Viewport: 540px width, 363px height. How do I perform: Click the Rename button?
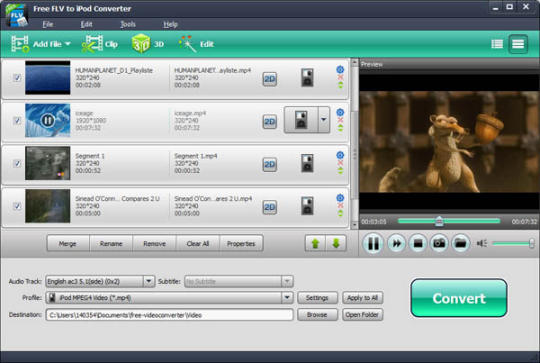coord(111,243)
